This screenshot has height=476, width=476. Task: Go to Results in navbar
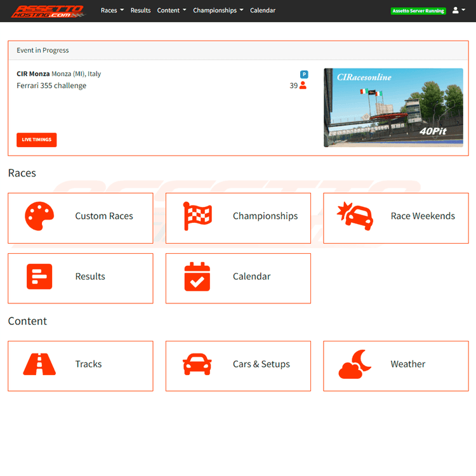[140, 10]
